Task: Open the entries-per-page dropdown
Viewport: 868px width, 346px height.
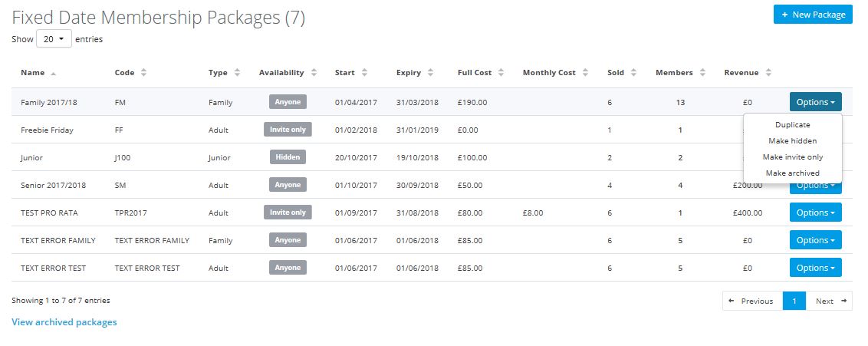Action: click(x=54, y=38)
